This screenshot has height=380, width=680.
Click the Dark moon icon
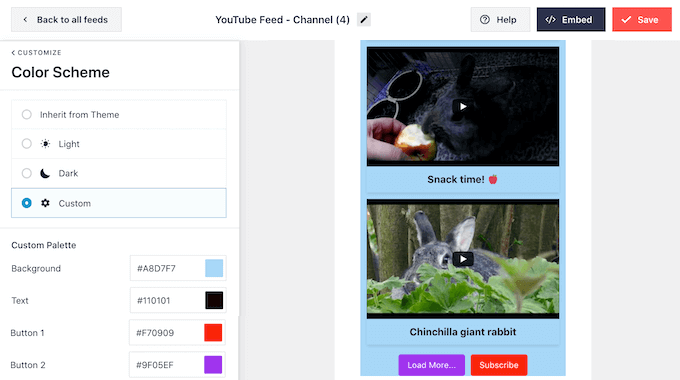pos(45,173)
